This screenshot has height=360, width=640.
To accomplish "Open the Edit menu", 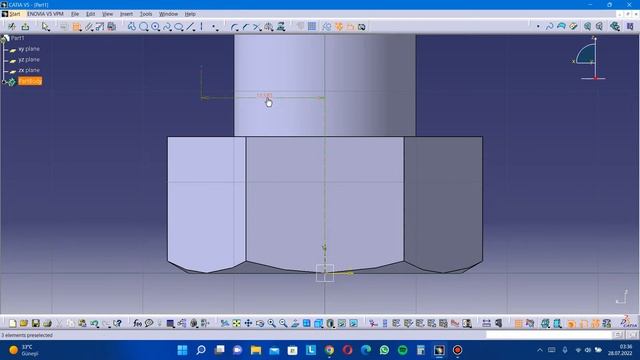I will tap(90, 14).
